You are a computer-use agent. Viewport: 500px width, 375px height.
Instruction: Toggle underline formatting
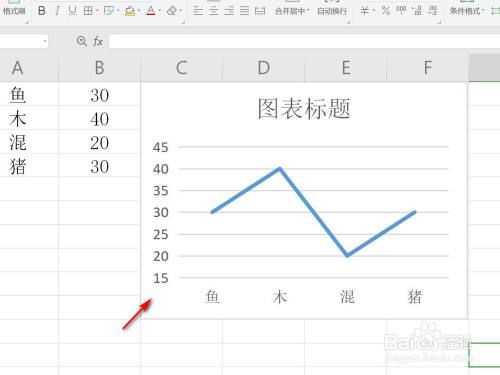[x=72, y=11]
